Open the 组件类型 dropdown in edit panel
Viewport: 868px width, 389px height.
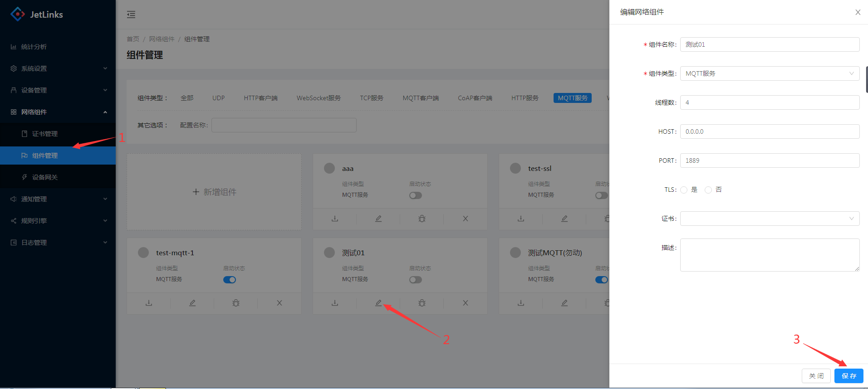click(x=769, y=73)
